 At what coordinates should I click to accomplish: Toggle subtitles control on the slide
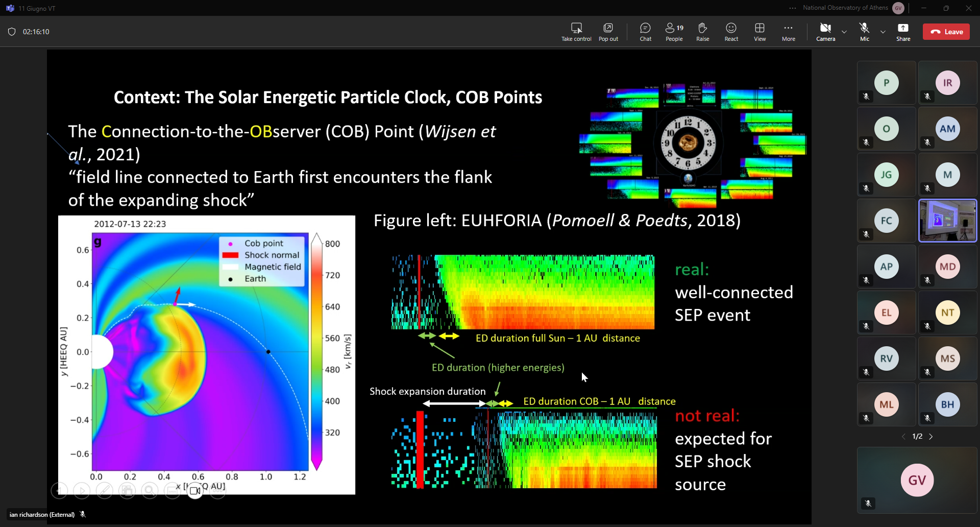point(173,491)
